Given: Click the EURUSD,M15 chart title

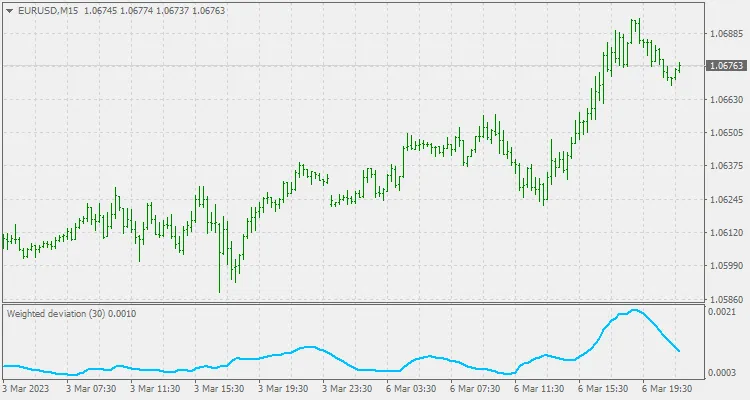Looking at the screenshot, I should click(48, 10).
